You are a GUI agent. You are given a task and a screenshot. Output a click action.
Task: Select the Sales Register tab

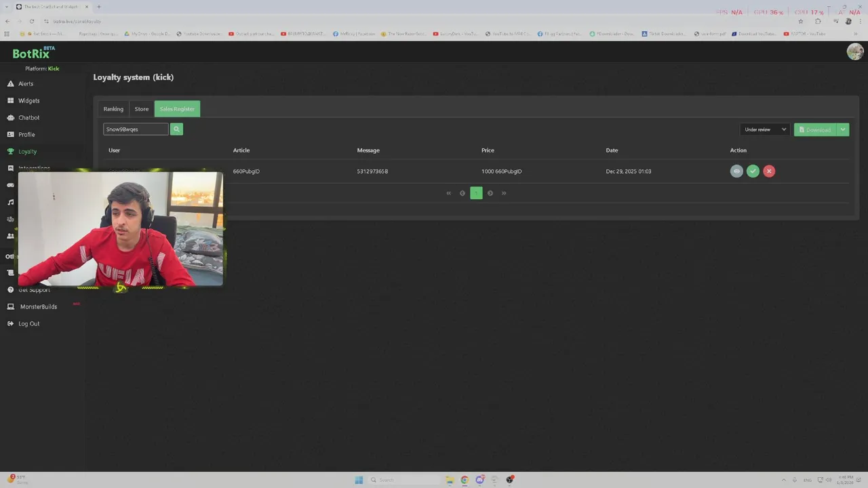point(177,109)
